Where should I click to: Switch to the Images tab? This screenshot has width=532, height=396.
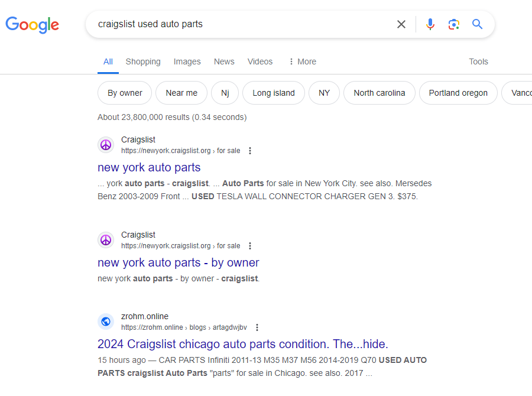point(187,61)
